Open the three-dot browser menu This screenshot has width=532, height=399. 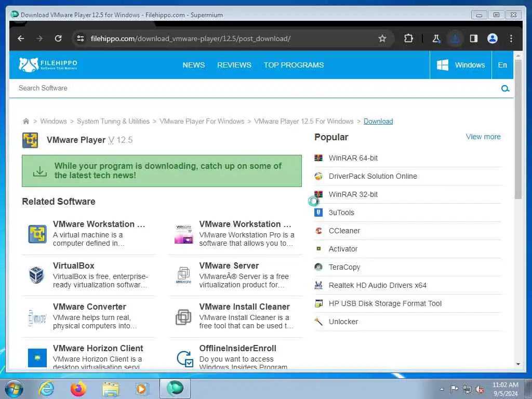[511, 38]
